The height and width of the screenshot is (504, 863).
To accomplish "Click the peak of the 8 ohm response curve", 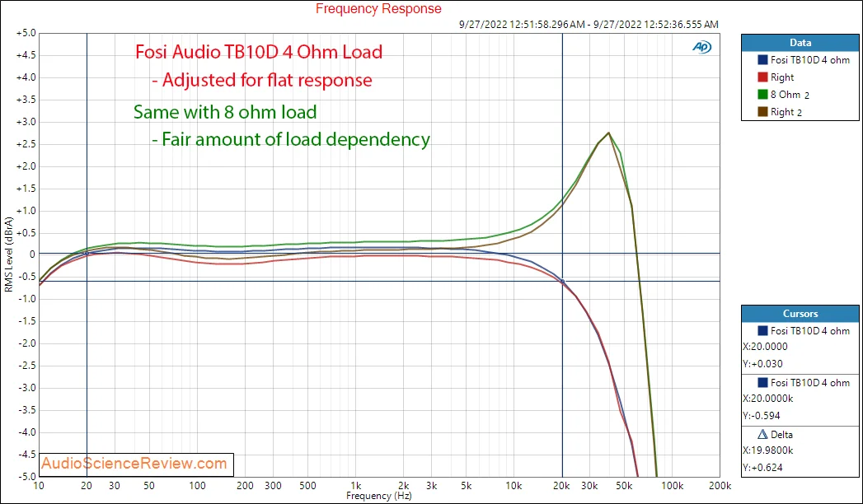I will (x=608, y=133).
